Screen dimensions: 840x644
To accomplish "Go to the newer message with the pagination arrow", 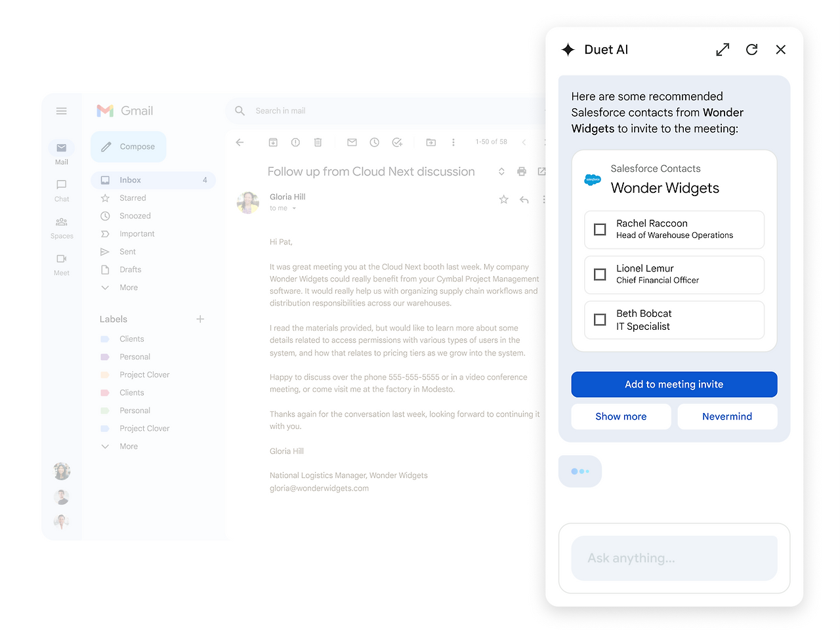I will tap(524, 142).
